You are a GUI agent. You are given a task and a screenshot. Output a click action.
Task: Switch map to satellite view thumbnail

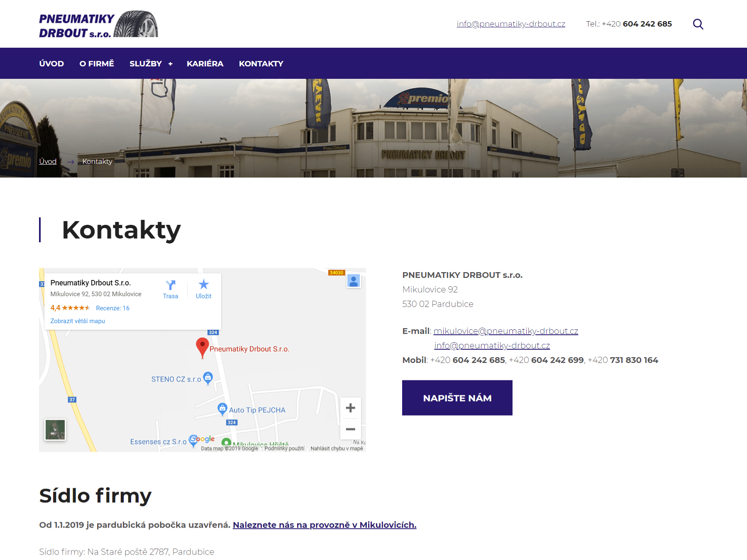coord(55,429)
